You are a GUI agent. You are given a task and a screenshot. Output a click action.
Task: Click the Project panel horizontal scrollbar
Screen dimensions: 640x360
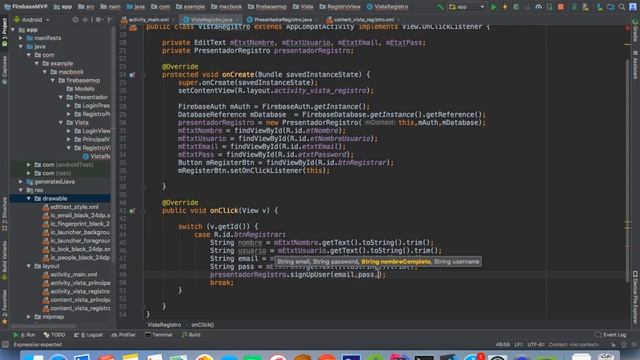[x=43, y=326]
